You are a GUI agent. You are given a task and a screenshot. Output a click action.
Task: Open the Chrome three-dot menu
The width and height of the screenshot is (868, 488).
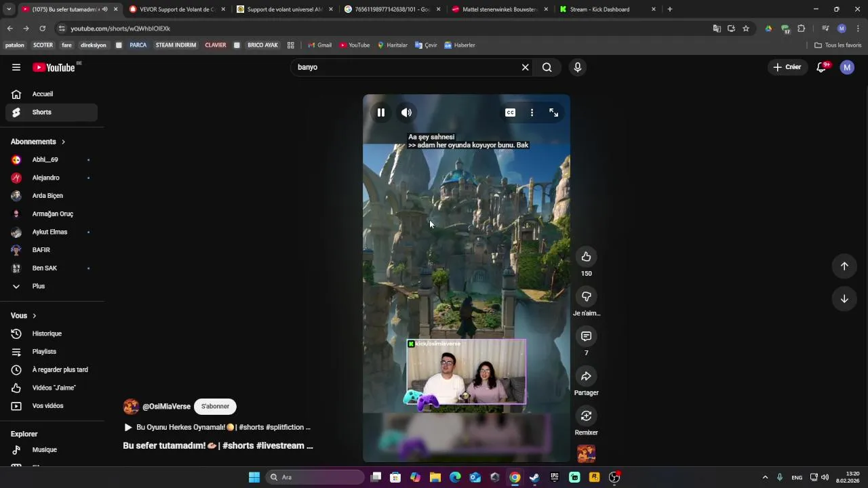click(858, 28)
